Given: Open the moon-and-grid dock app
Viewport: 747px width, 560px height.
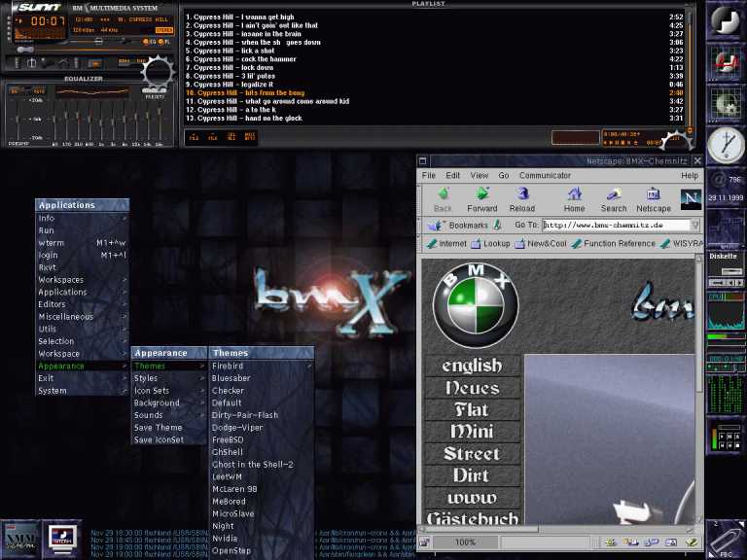Looking at the screenshot, I should pyautogui.click(x=726, y=104).
